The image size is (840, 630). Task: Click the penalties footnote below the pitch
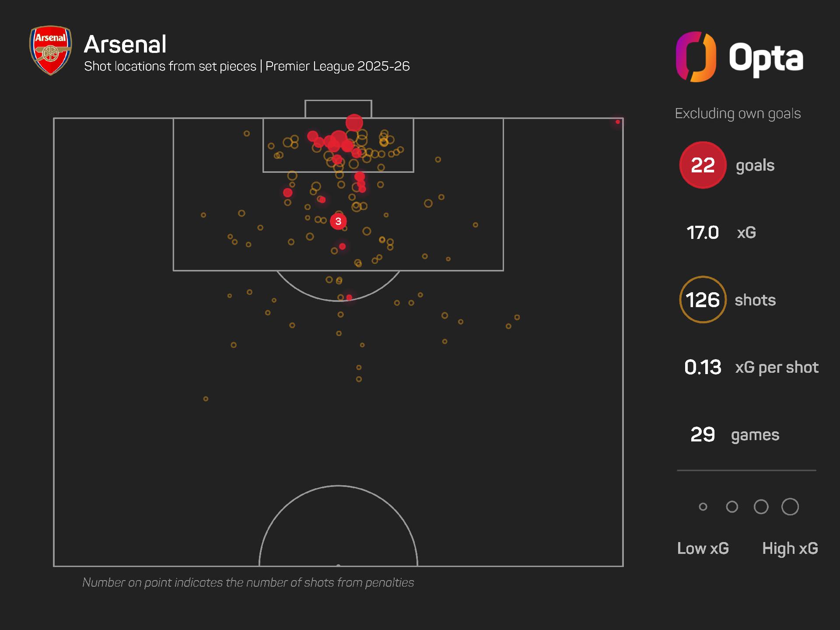click(x=248, y=583)
